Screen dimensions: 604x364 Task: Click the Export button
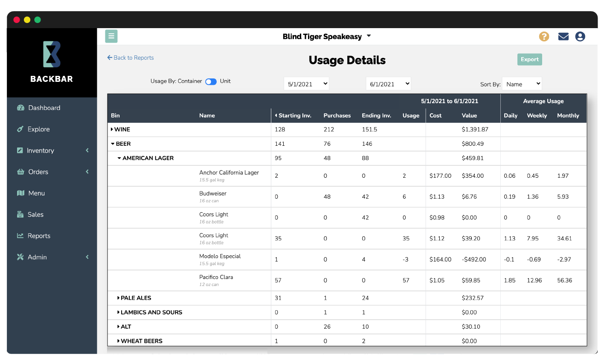click(529, 59)
